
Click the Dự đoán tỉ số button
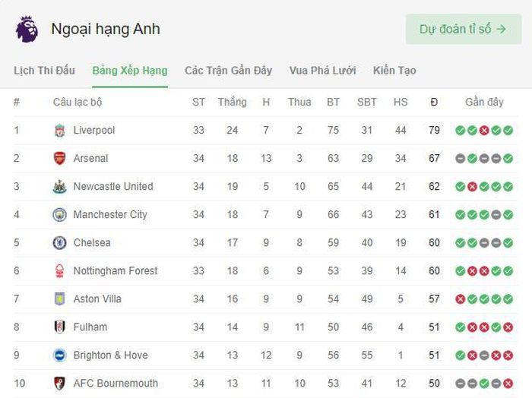464,29
